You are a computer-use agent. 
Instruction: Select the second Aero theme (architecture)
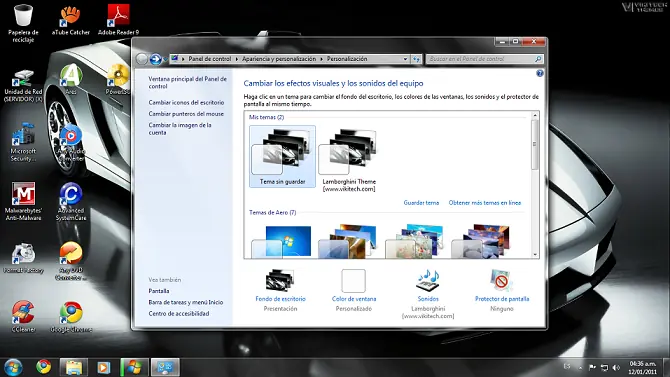click(348, 242)
